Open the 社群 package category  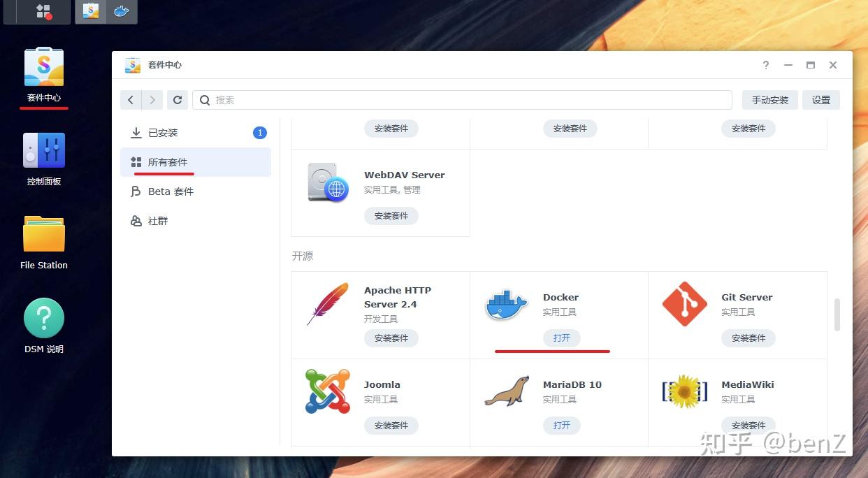[x=157, y=220]
